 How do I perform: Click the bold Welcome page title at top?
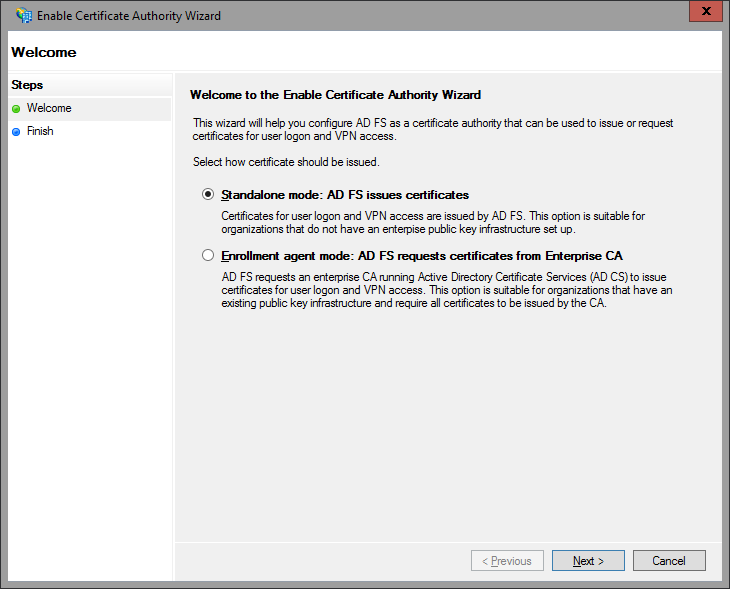43,52
